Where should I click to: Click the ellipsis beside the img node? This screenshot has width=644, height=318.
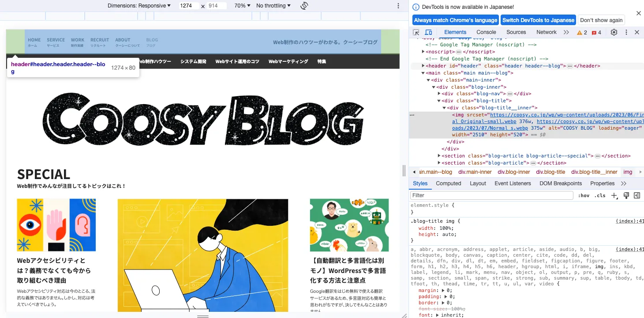412,115
